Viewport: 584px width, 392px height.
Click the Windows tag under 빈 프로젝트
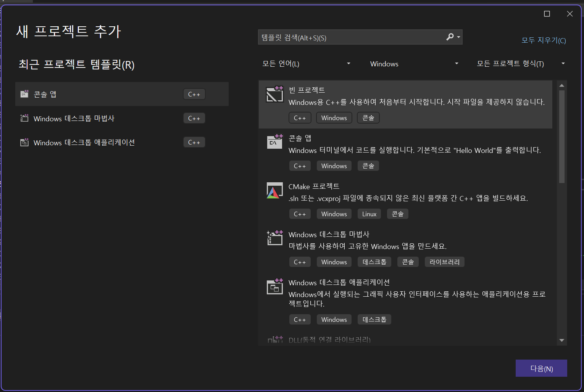[334, 118]
